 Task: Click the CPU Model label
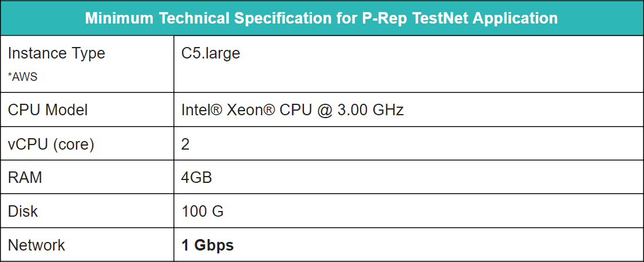[x=48, y=110]
